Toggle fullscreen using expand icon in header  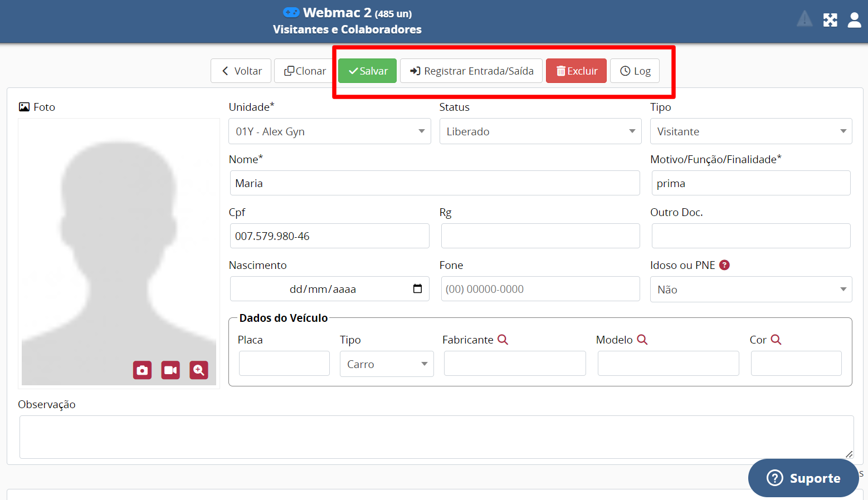[x=830, y=20]
